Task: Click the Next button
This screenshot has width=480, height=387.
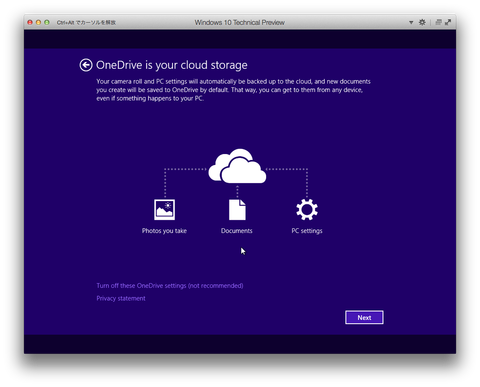Action: pyautogui.click(x=364, y=317)
